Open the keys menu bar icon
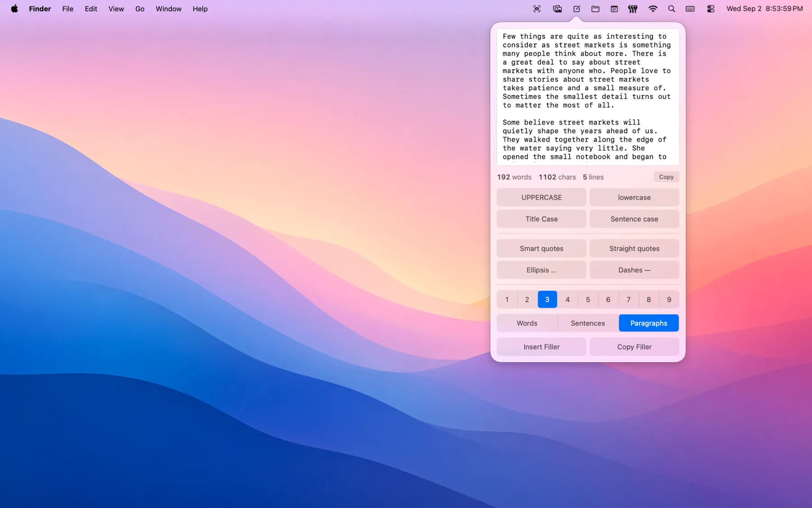This screenshot has height=508, width=812. 633,9
